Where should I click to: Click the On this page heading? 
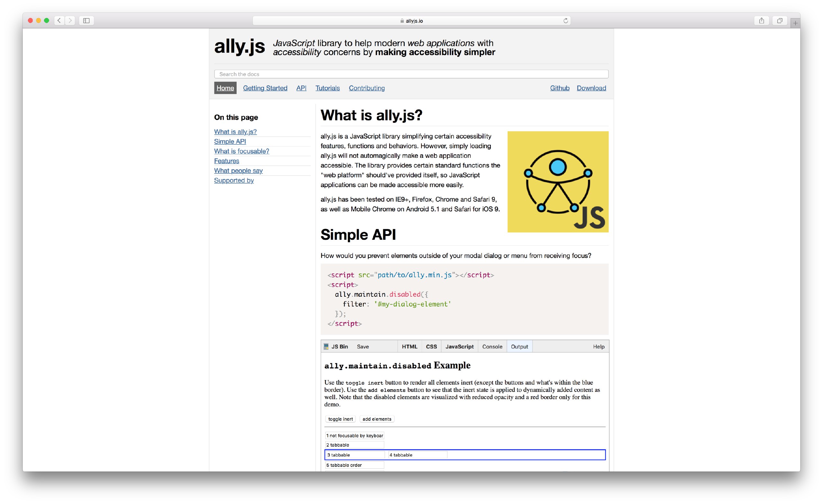[236, 117]
